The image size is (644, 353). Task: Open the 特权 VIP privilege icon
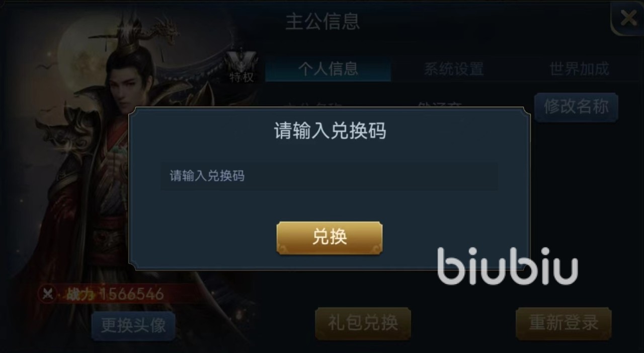pos(243,66)
